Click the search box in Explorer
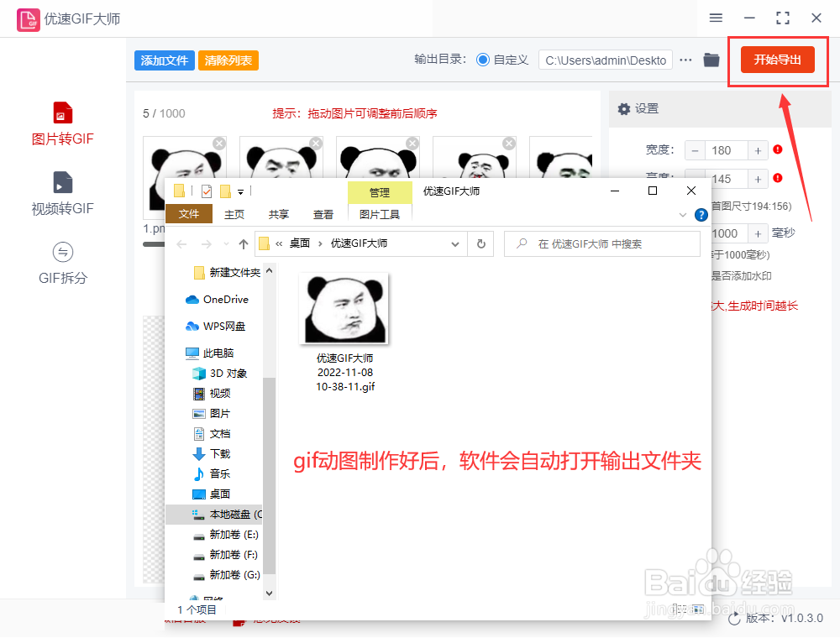The height and width of the screenshot is (638, 840). click(x=602, y=244)
